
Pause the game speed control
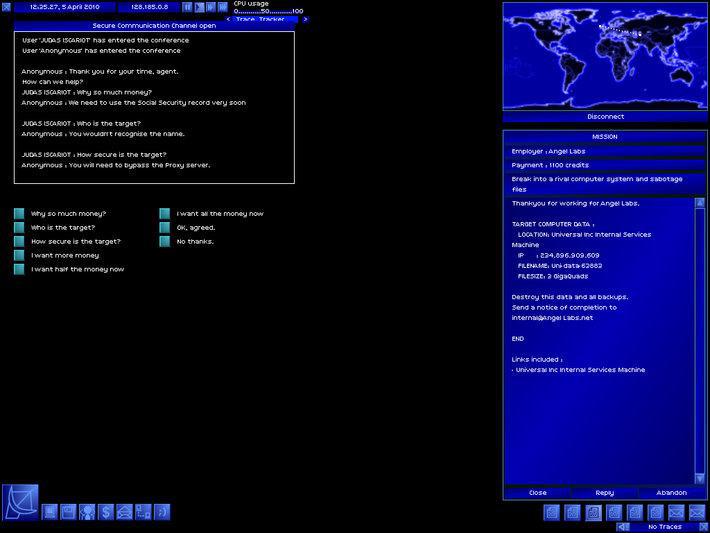coord(187,7)
